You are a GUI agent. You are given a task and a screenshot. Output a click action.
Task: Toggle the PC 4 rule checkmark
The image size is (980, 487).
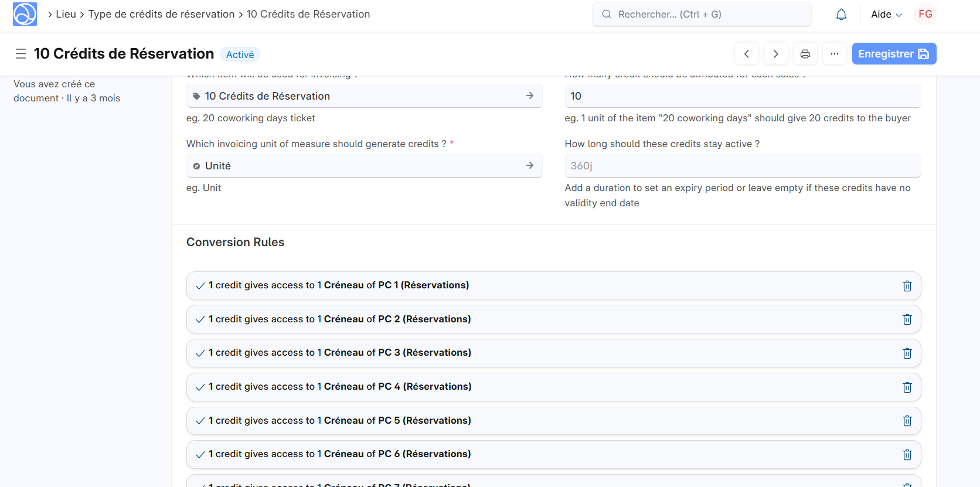(x=200, y=387)
